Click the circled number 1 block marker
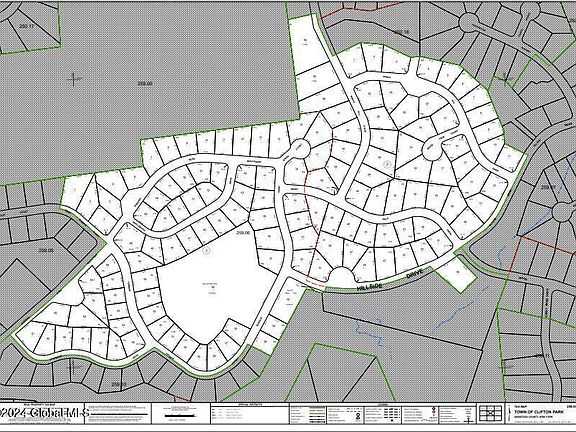This screenshot has height=432, width=576. [x=207, y=251]
